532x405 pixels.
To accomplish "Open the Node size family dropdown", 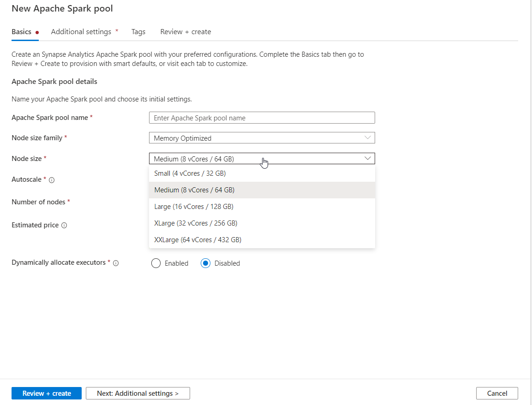I will click(x=262, y=137).
